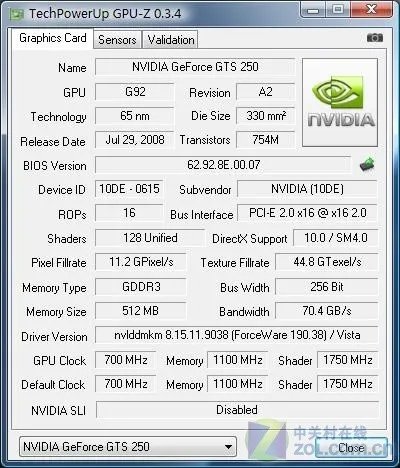This screenshot has width=400, height=468.
Task: Click the Bus Interface PCI-E 2.0 field
Action: point(307,213)
